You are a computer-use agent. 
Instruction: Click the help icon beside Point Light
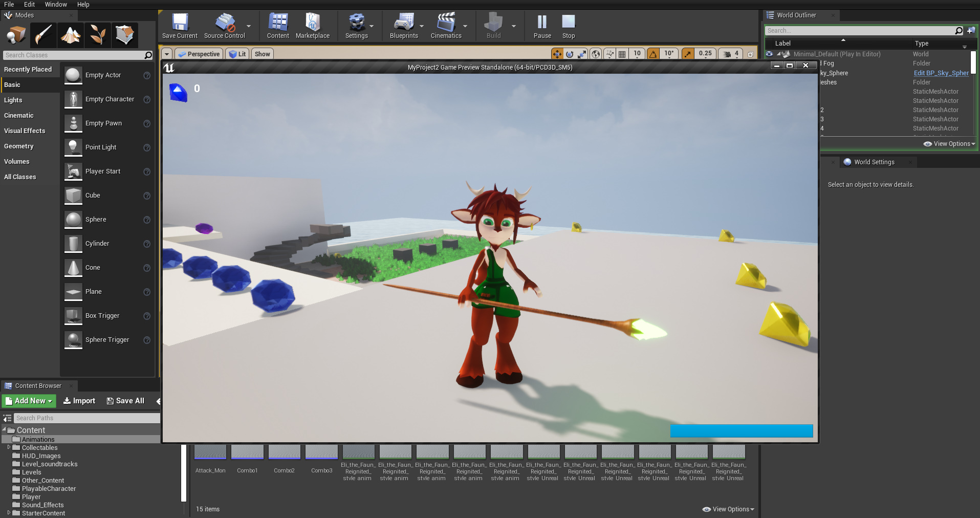point(147,147)
